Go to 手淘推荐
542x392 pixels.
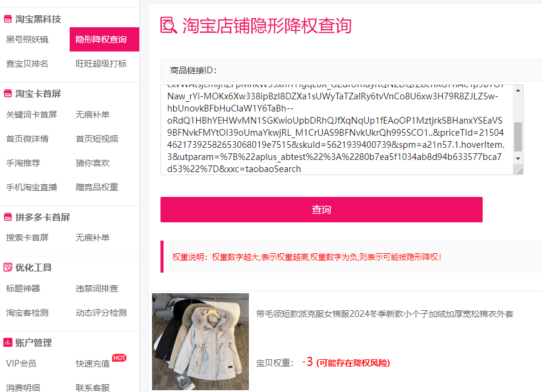coord(23,163)
